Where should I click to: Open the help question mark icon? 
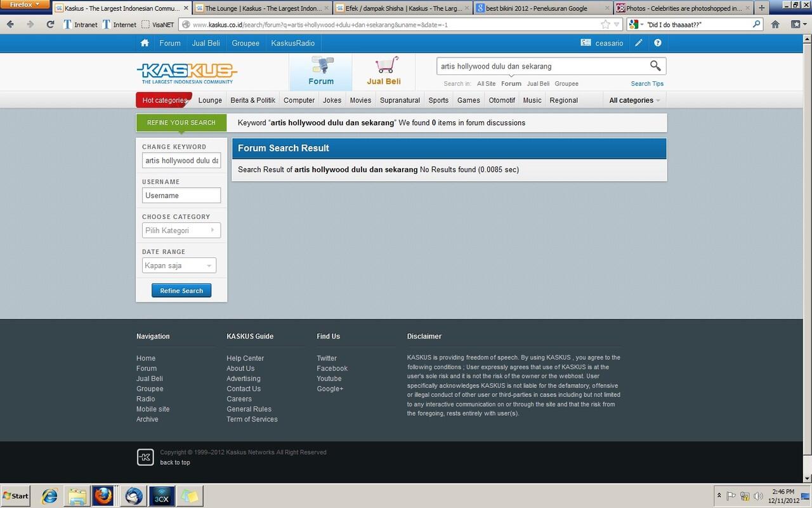pyautogui.click(x=658, y=43)
